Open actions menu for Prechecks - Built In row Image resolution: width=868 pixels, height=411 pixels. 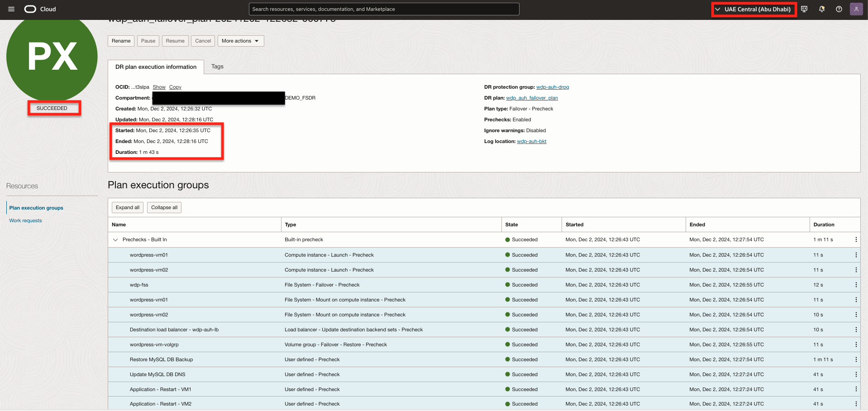[x=856, y=240]
